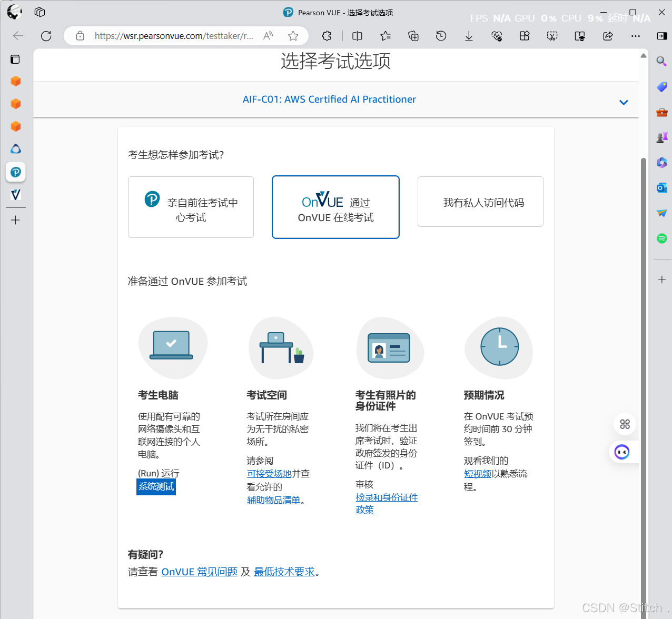Image resolution: width=672 pixels, height=619 pixels.
Task: Open Spotify in the sidebar
Action: click(x=662, y=238)
